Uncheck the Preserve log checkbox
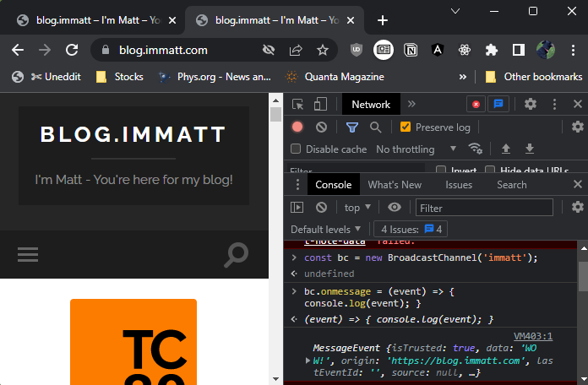Viewport: 588px width, 385px height. [406, 127]
